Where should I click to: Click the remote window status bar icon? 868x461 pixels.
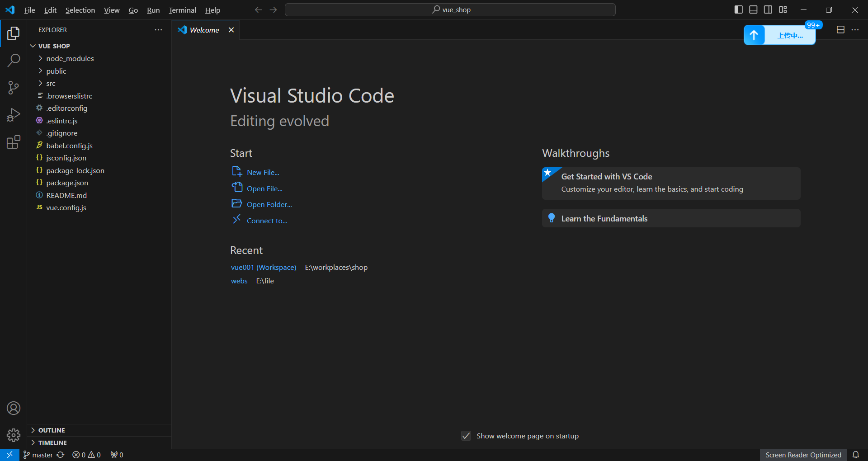(x=9, y=455)
